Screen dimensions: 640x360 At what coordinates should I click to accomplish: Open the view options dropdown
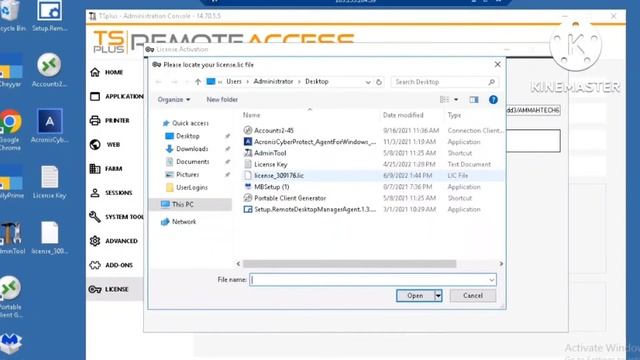point(456,100)
